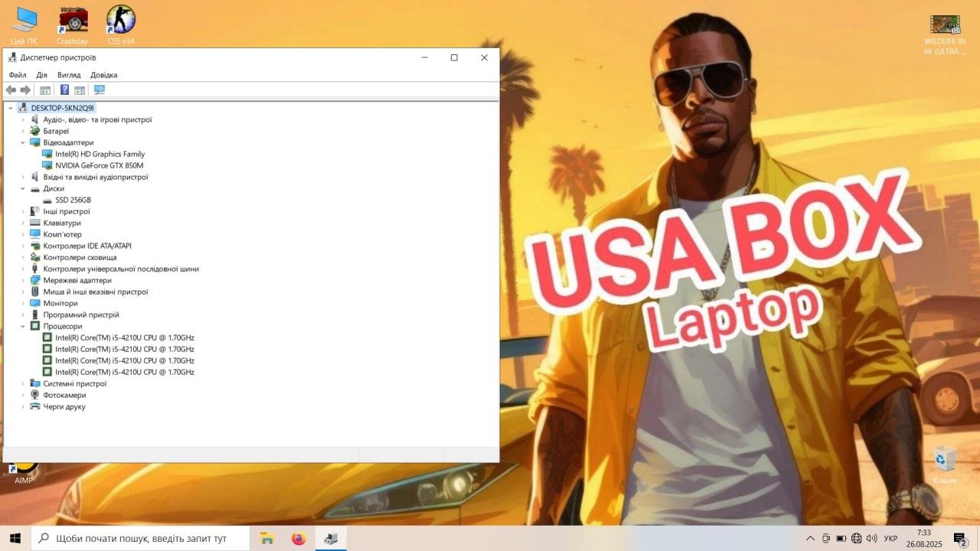Click the USB icon beside Контролери універсальної послідовної шини
980x551 pixels.
(x=35, y=269)
